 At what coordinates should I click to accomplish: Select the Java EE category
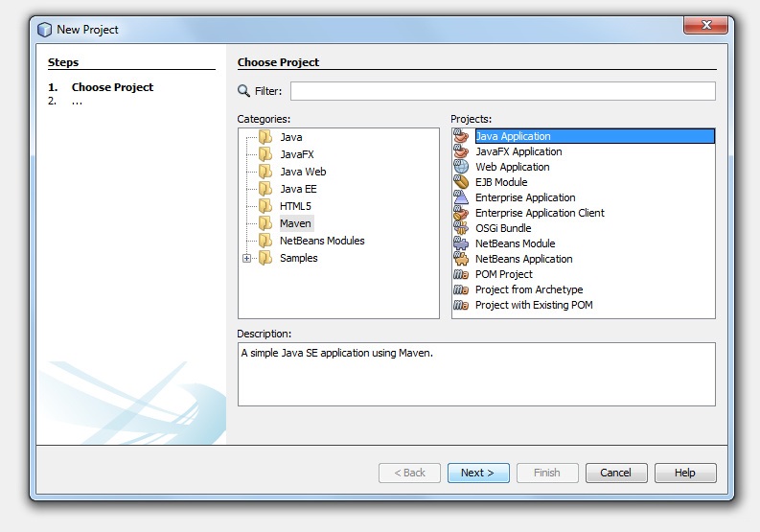pyautogui.click(x=298, y=189)
